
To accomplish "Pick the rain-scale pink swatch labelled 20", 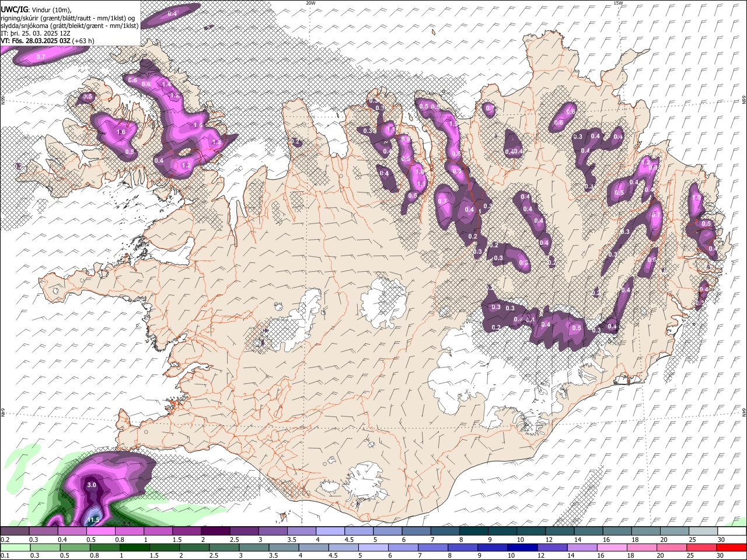I will point(671,548).
